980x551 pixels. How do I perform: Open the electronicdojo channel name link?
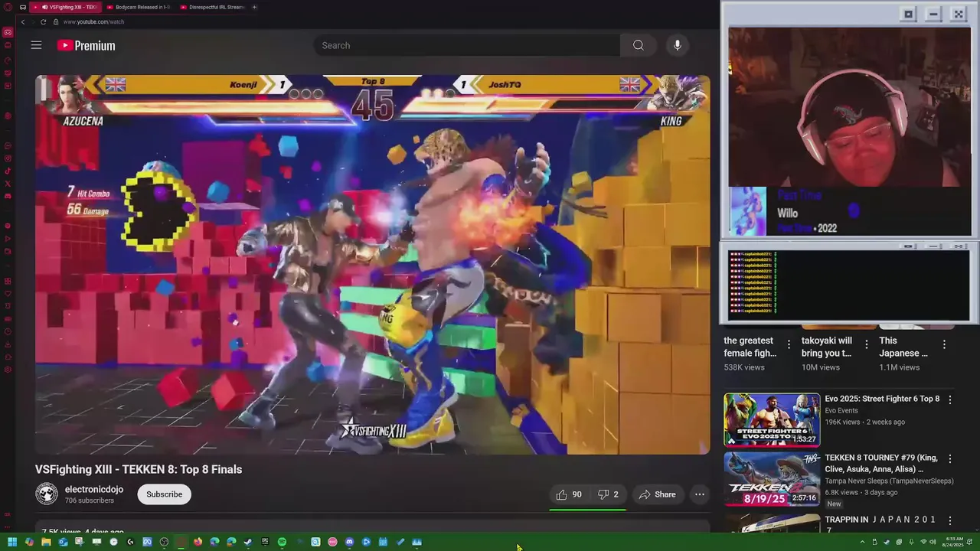pyautogui.click(x=93, y=490)
